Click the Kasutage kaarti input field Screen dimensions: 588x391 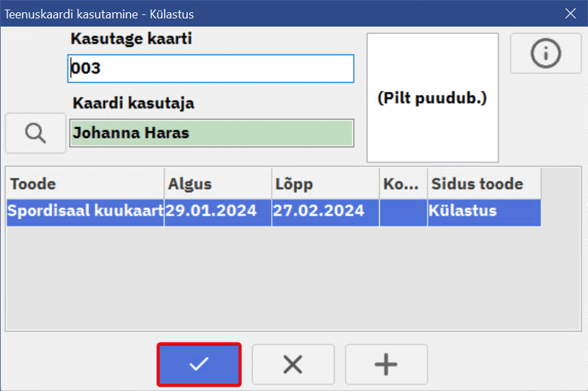coord(211,69)
